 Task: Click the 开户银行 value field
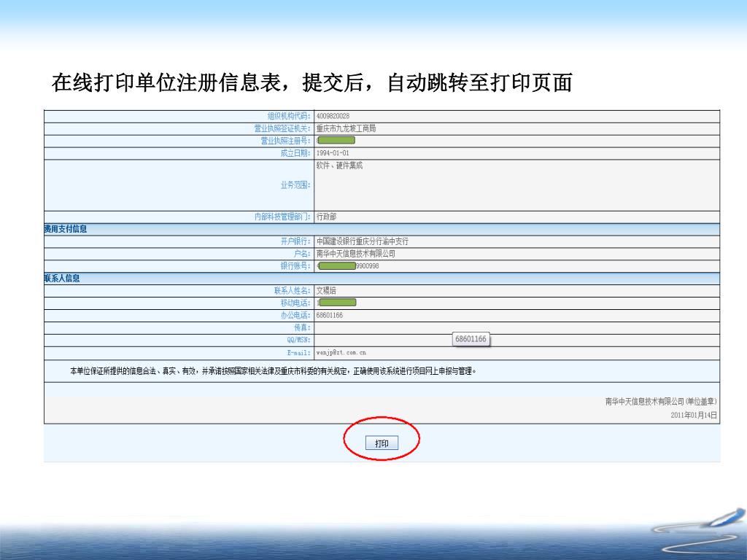click(363, 241)
